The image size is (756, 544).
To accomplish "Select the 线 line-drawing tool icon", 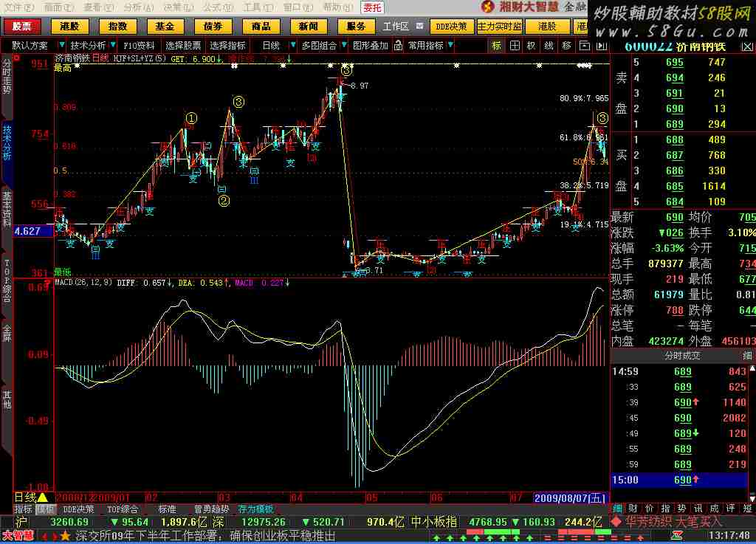I will [x=549, y=45].
